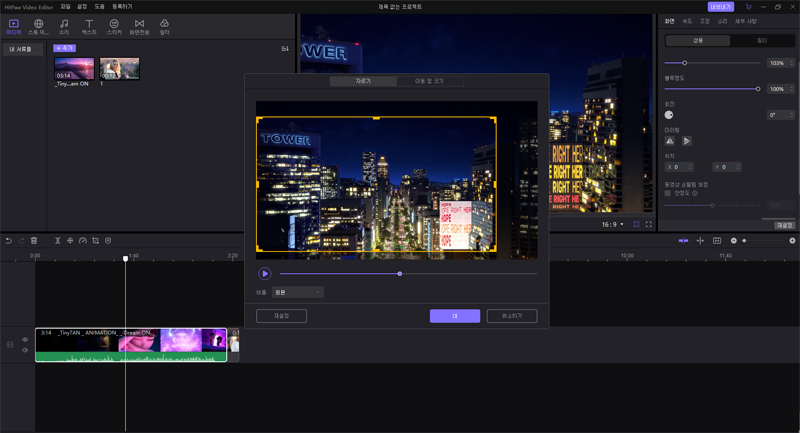Open the 조정 (Adjust) properties tab
800x433 pixels.
click(x=705, y=21)
